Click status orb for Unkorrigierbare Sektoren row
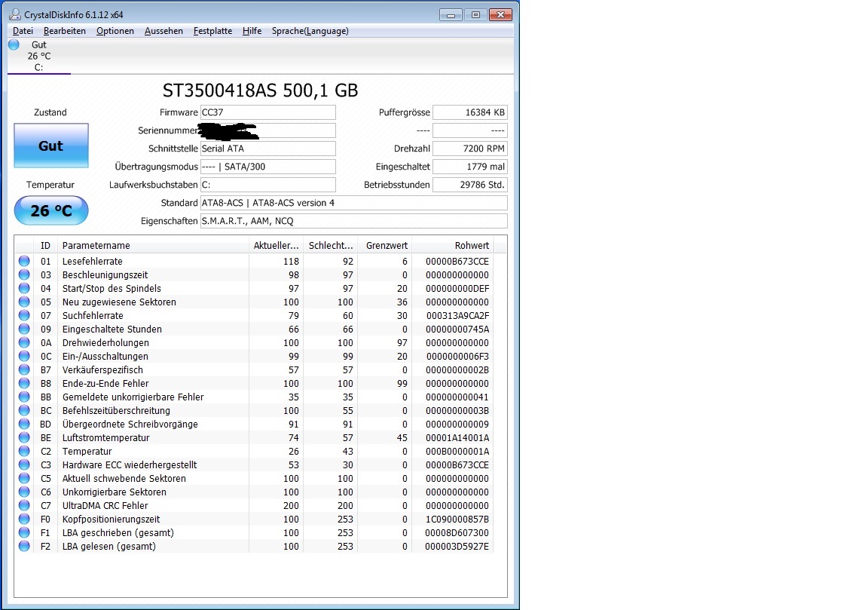868x610 pixels. pos(24,492)
